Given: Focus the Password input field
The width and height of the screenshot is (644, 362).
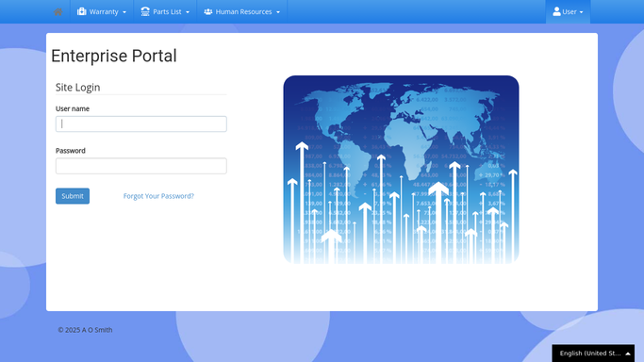Looking at the screenshot, I should (x=141, y=166).
